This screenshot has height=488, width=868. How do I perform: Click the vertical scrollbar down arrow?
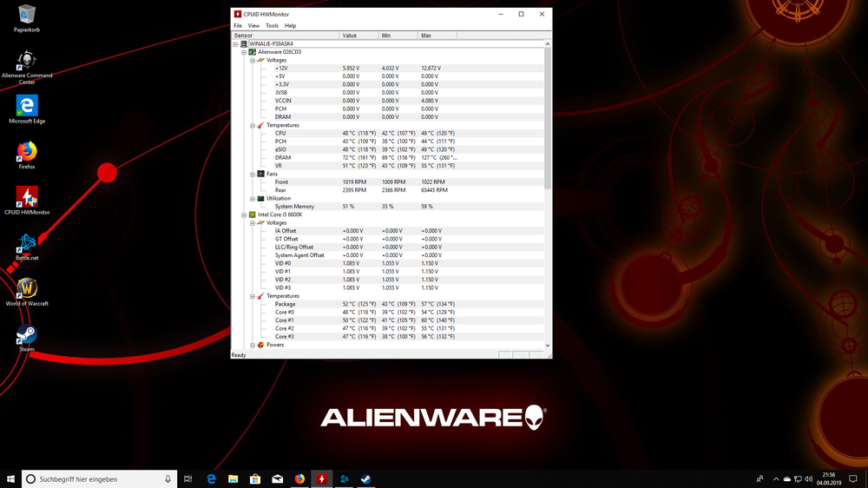point(548,346)
